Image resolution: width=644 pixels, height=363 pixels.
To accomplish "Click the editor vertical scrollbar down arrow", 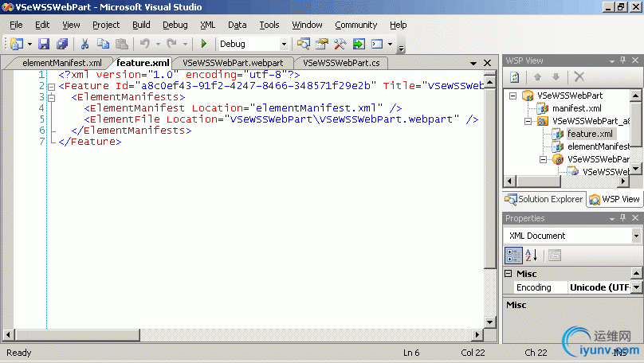I will coord(489,322).
